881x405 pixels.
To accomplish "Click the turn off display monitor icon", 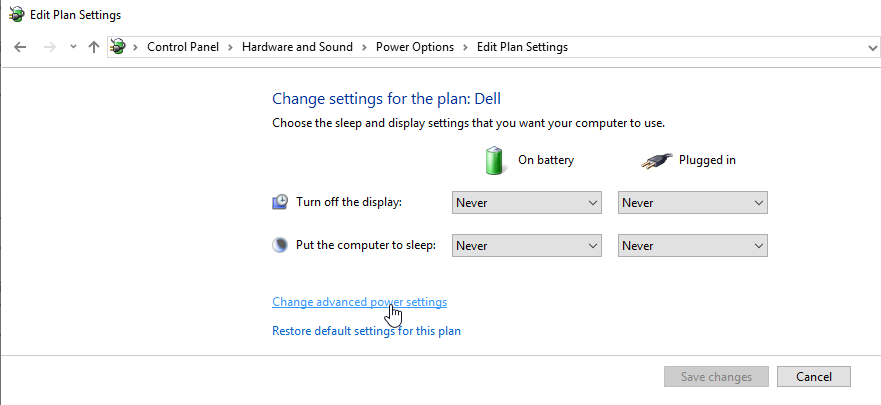I will [281, 203].
